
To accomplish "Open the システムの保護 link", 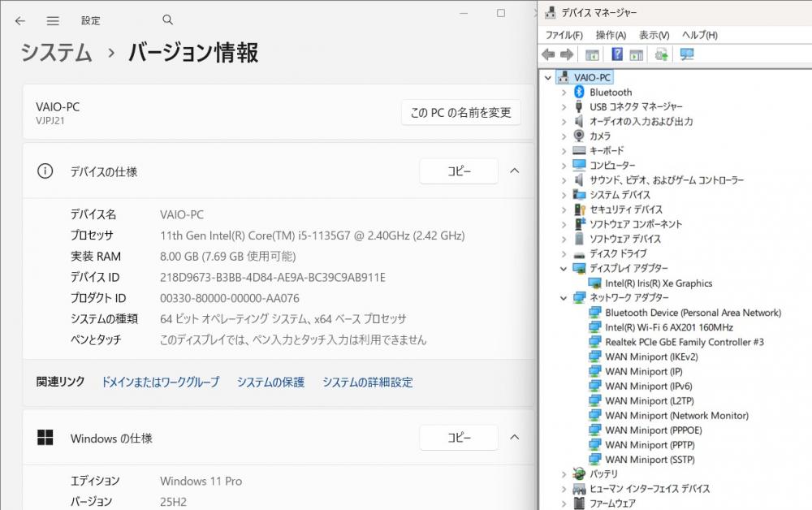I will [x=270, y=382].
